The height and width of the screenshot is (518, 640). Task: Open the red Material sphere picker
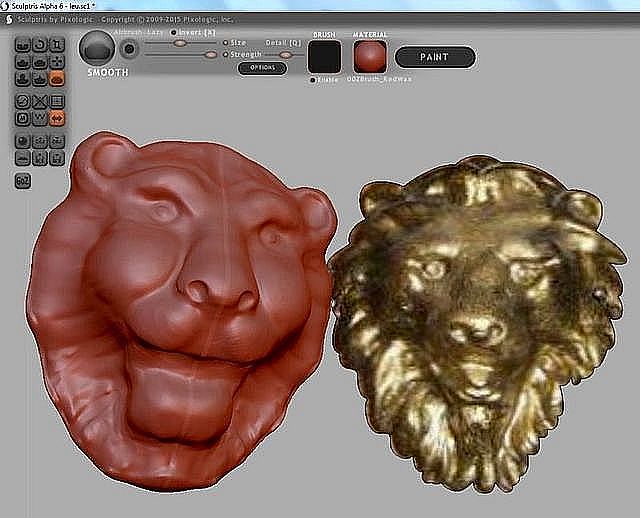369,56
